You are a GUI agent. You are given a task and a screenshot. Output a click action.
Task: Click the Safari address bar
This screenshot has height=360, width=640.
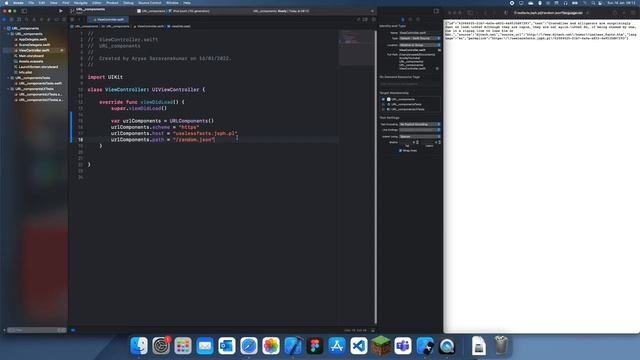click(x=548, y=13)
